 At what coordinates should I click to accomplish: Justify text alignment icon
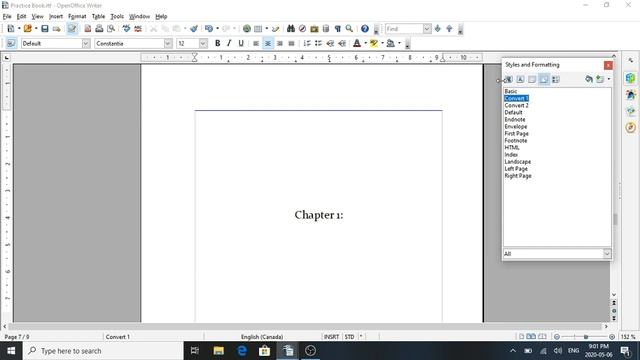291,43
